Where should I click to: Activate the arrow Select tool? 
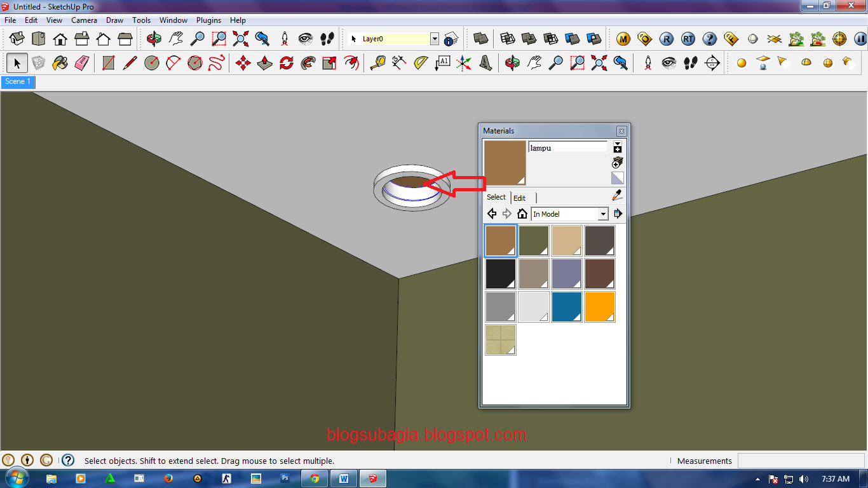coord(17,63)
